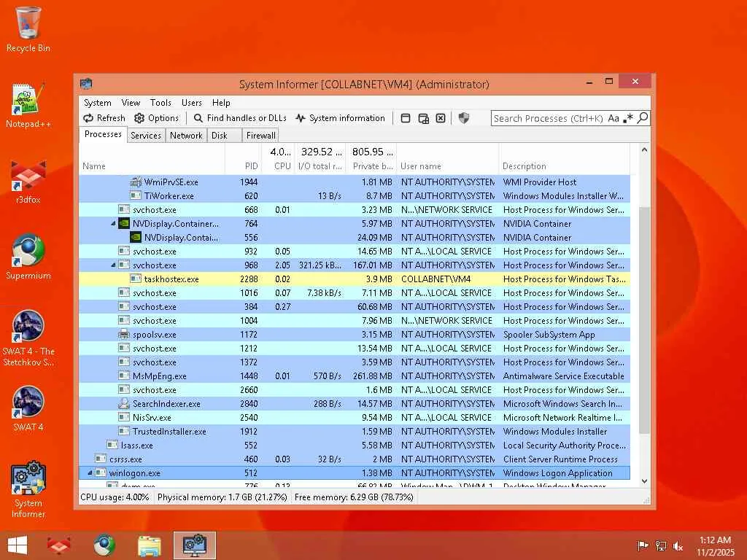
Task: Click the vertical scrollbar thumb
Action: click(x=644, y=320)
